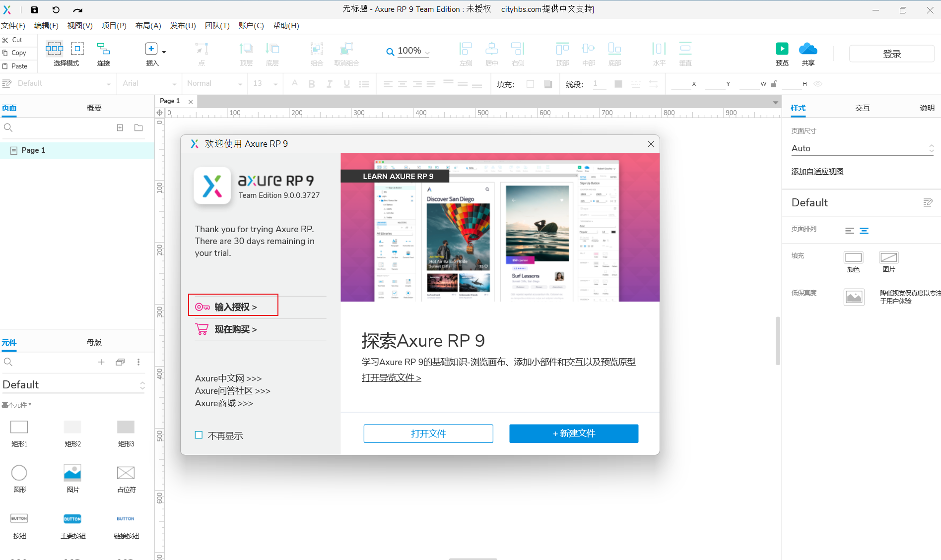Image resolution: width=941 pixels, height=560 pixels.
Task: Close the welcome dialog
Action: click(651, 144)
